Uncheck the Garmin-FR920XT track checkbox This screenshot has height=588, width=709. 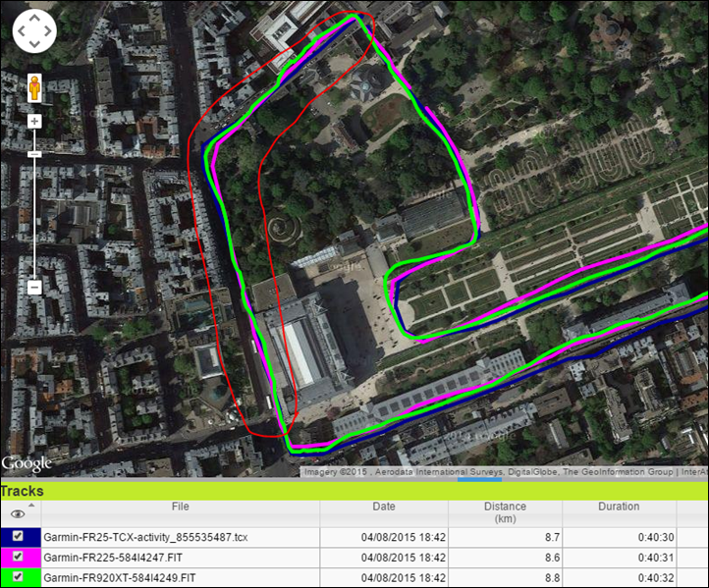[x=18, y=576]
